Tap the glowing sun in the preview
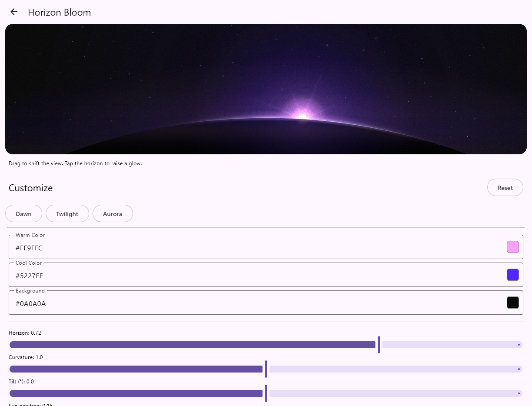This screenshot has width=532, height=406. pos(303,115)
